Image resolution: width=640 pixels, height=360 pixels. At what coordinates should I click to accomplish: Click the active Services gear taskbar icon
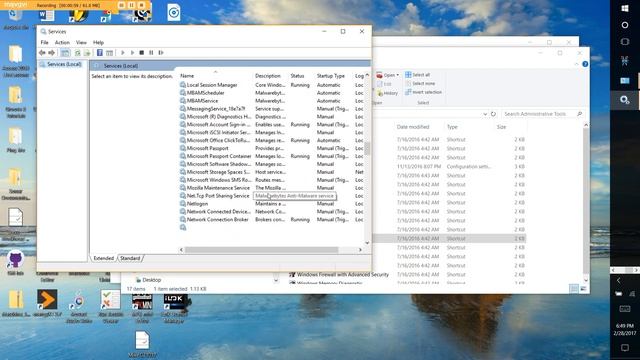[625, 100]
